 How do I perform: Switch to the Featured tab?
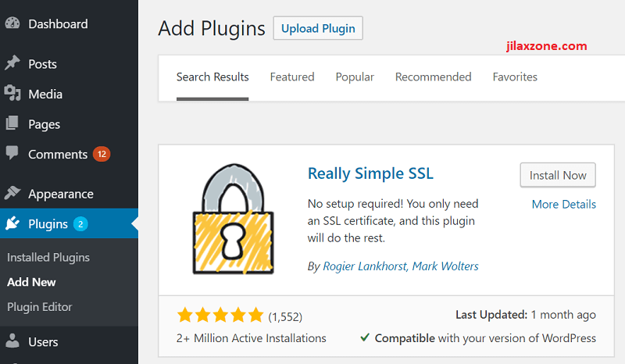[292, 77]
